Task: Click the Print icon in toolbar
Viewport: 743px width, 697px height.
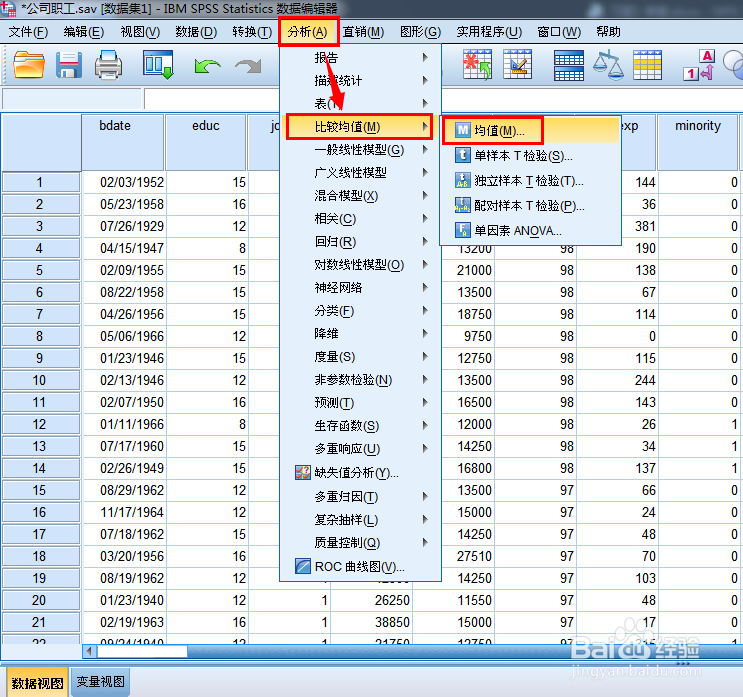Action: coord(109,65)
